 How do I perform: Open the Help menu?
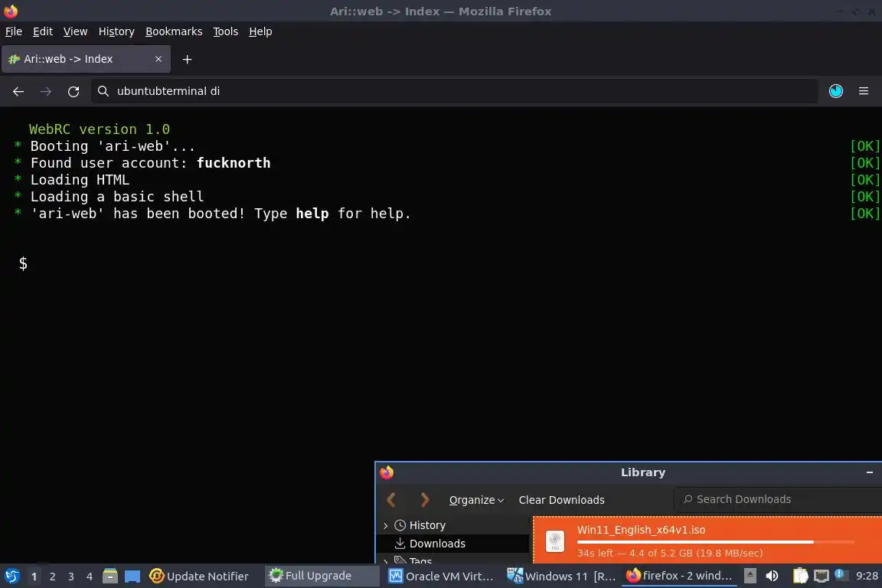coord(260,31)
